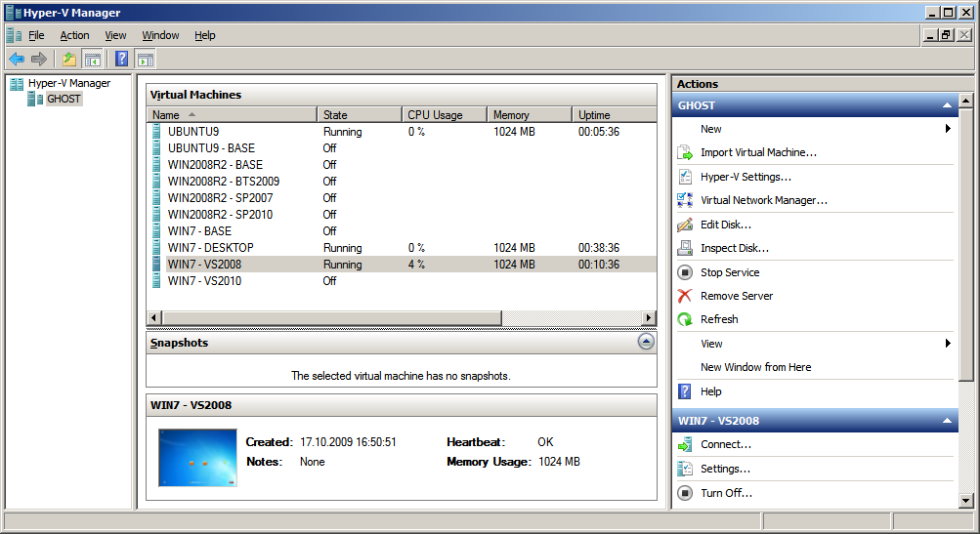Sort by the State column header
Screen dimensions: 980x534
(x=360, y=115)
